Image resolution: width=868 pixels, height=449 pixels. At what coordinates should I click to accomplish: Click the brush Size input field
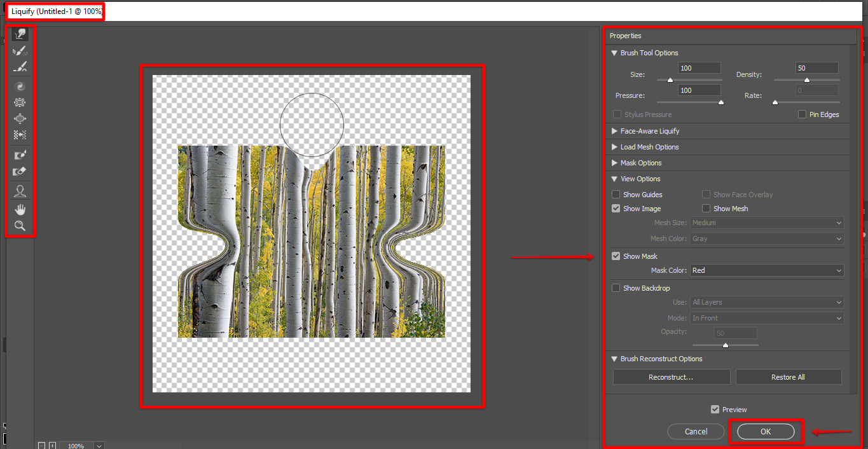tap(699, 68)
